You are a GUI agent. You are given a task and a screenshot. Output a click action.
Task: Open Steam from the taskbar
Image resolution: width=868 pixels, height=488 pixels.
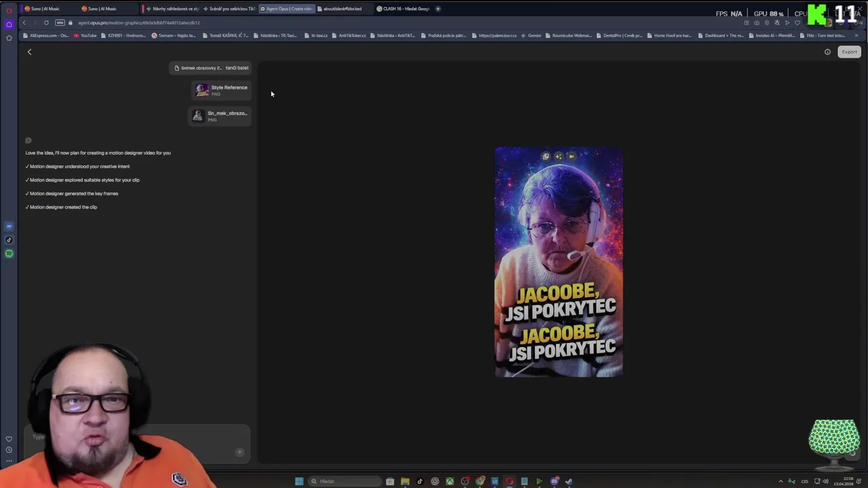tap(569, 481)
